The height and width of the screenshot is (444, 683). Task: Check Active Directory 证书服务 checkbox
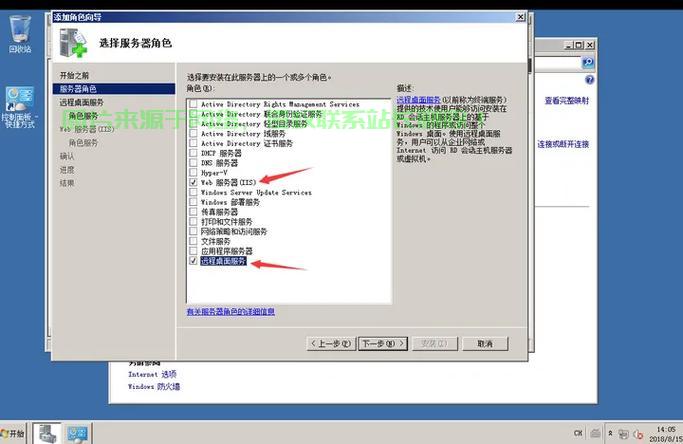coord(193,143)
